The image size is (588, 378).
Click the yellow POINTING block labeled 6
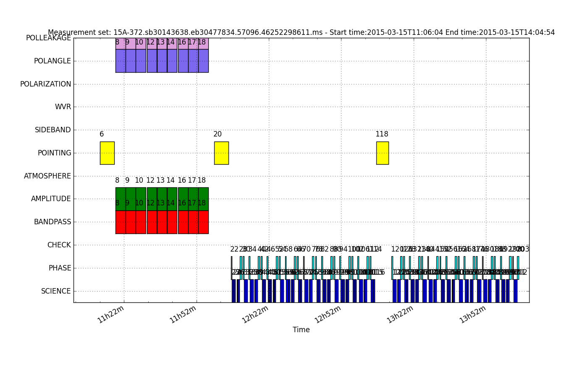107,153
